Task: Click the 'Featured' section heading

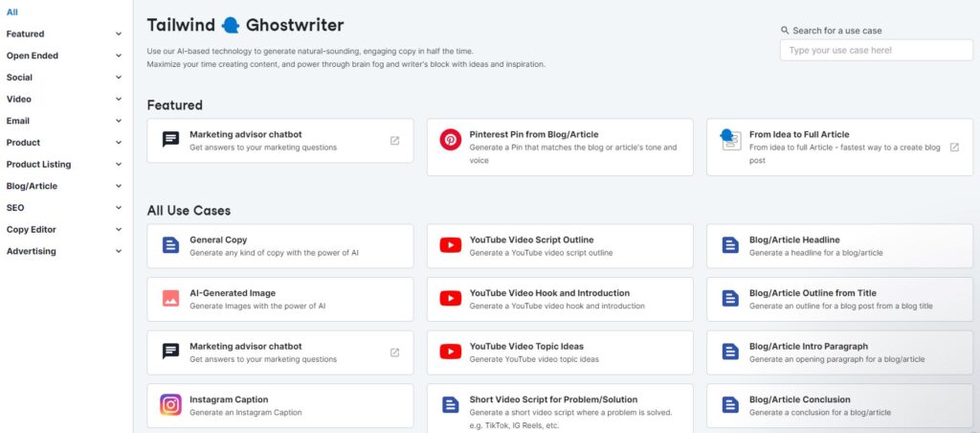Action: point(174,105)
